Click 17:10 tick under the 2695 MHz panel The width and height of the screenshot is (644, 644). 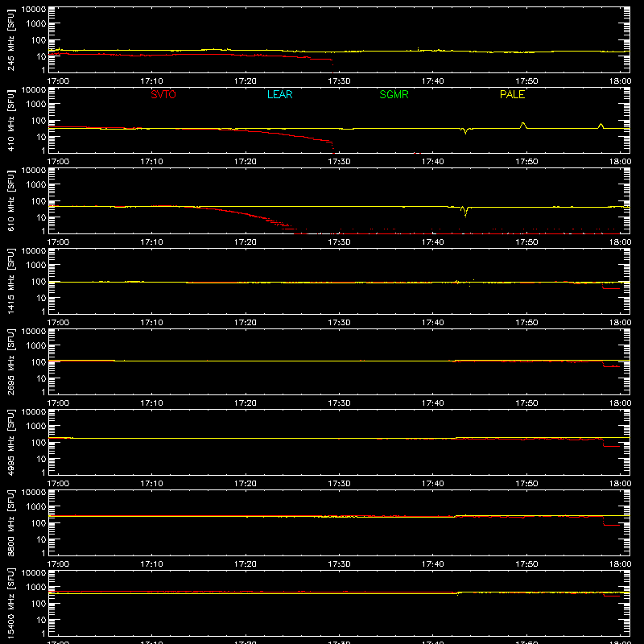pos(151,403)
